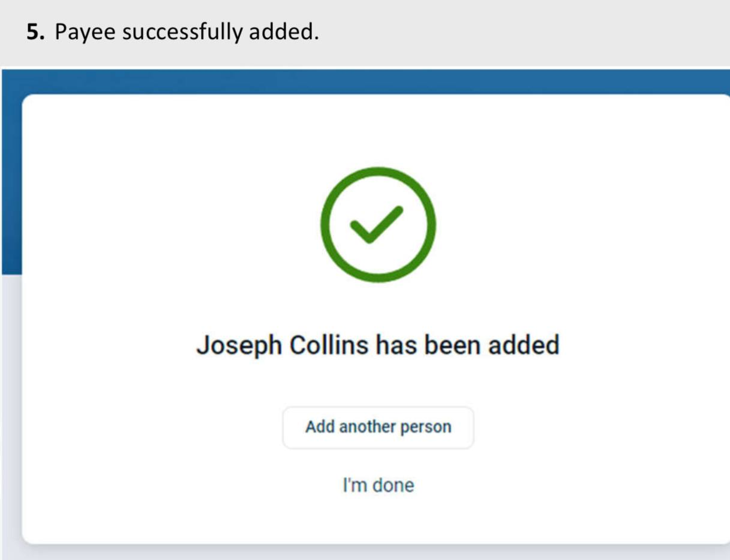Click the dark blue header band
Screen dimensions: 730x560
point(360,81)
